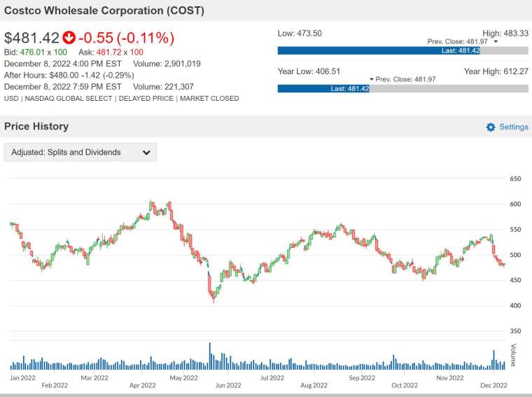This screenshot has height=397, width=532.
Task: Click the Year Low: 406.51 label
Action: [x=309, y=71]
